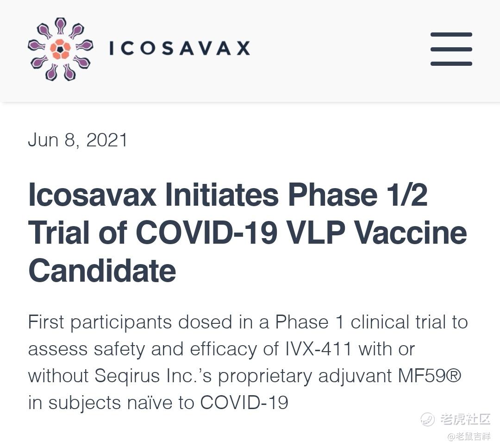Click the word 'Candidate' in headline
The height and width of the screenshot is (448, 500).
(x=102, y=271)
